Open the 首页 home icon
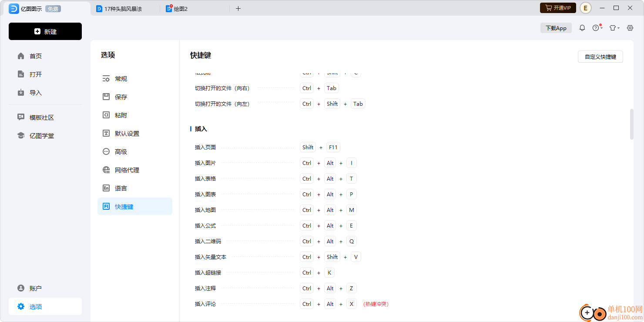The width and height of the screenshot is (644, 322). coord(21,56)
